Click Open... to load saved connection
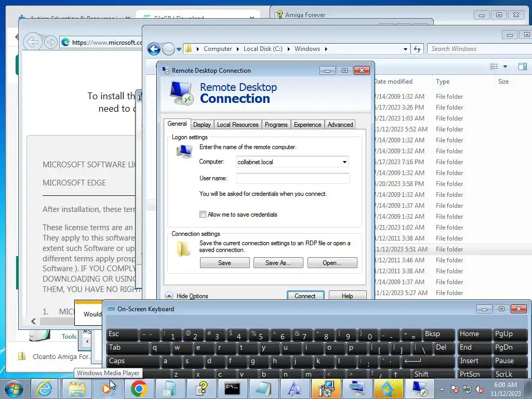Viewport: 532px width, 399px height. (332, 262)
